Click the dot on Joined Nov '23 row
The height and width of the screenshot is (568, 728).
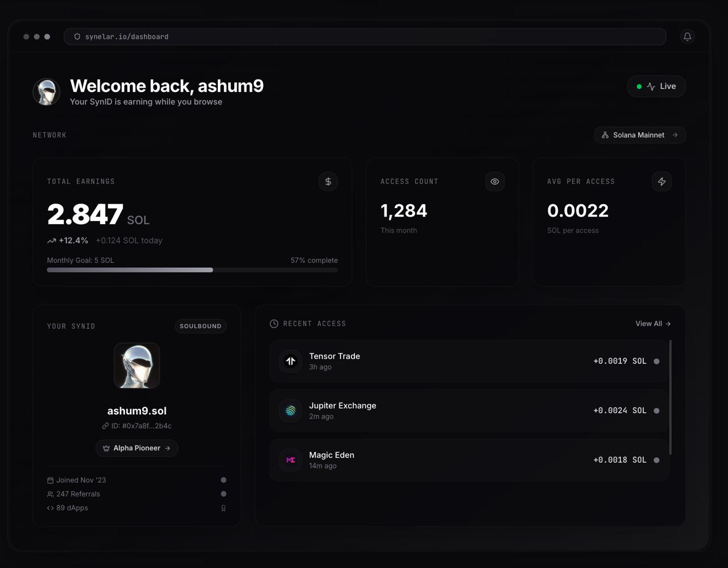click(x=224, y=480)
